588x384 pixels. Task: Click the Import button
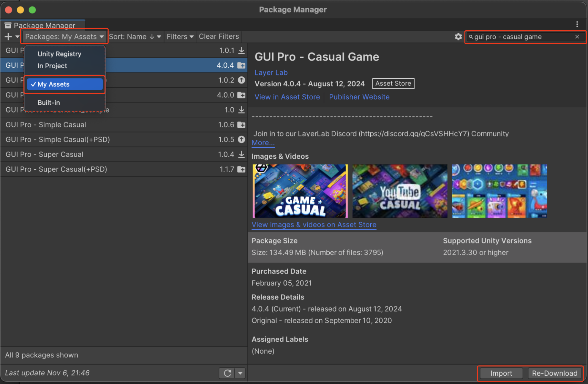click(501, 373)
